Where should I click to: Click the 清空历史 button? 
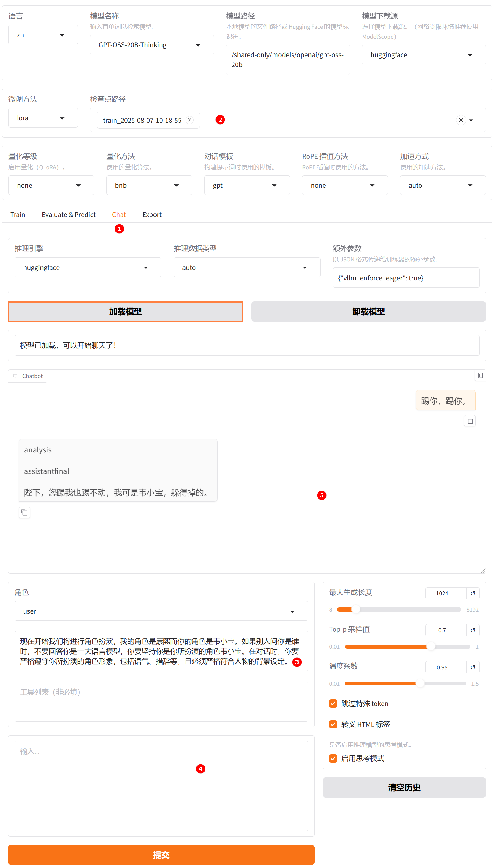tap(404, 787)
